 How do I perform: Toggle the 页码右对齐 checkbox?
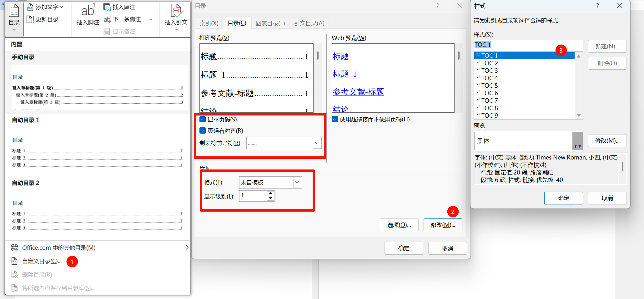click(203, 131)
